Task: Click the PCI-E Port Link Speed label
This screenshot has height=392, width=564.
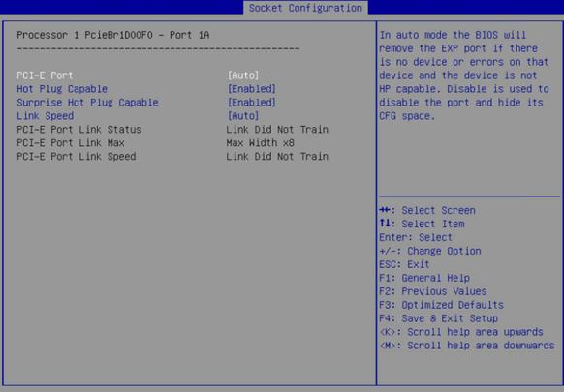Action: (x=77, y=157)
